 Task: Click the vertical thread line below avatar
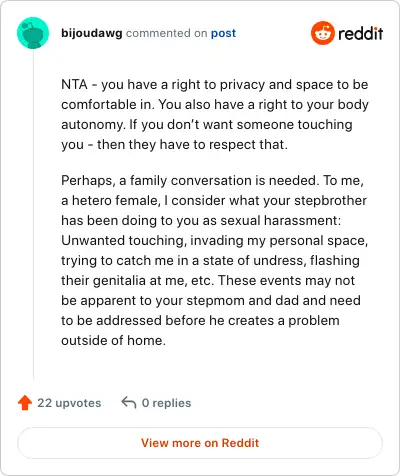tap(33, 214)
